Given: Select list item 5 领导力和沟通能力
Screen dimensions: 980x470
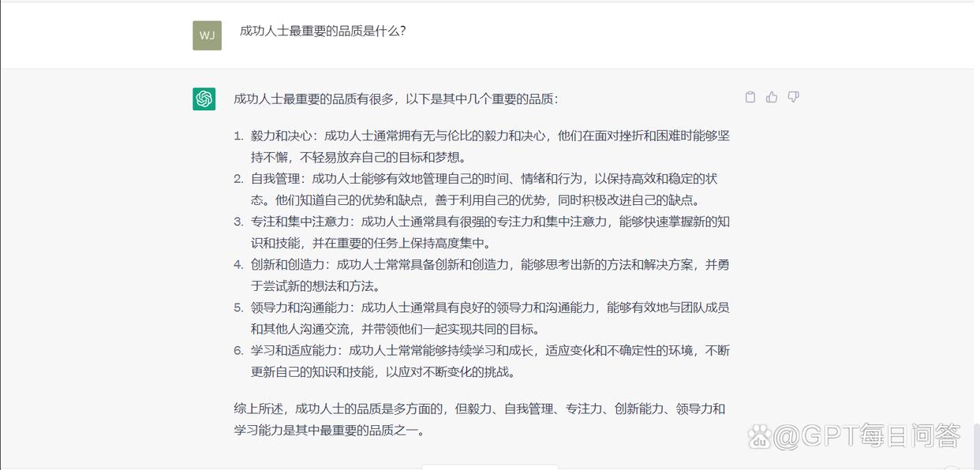Looking at the screenshot, I should (x=482, y=318).
